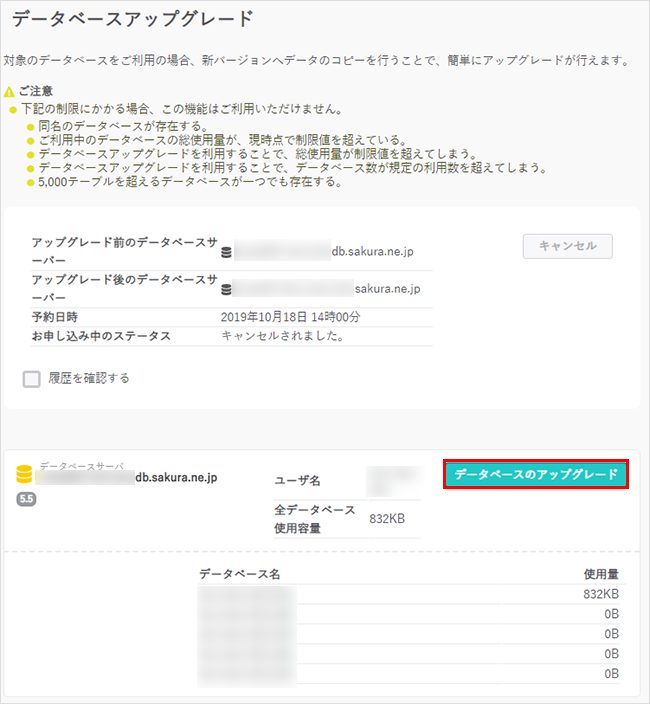The image size is (650, 704).
Task: Click the 5.5 version badge
Action: click(26, 499)
